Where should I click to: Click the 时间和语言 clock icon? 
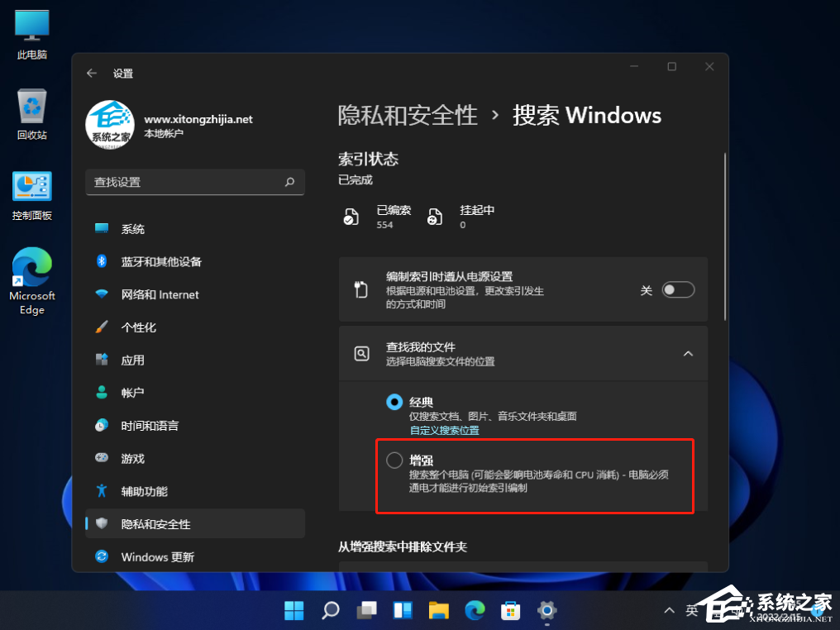(102, 425)
